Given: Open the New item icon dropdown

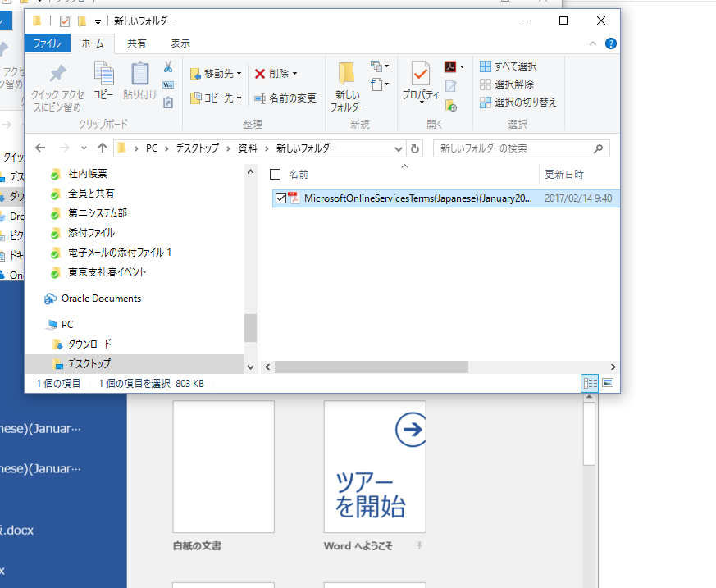Looking at the screenshot, I should coord(380,66).
